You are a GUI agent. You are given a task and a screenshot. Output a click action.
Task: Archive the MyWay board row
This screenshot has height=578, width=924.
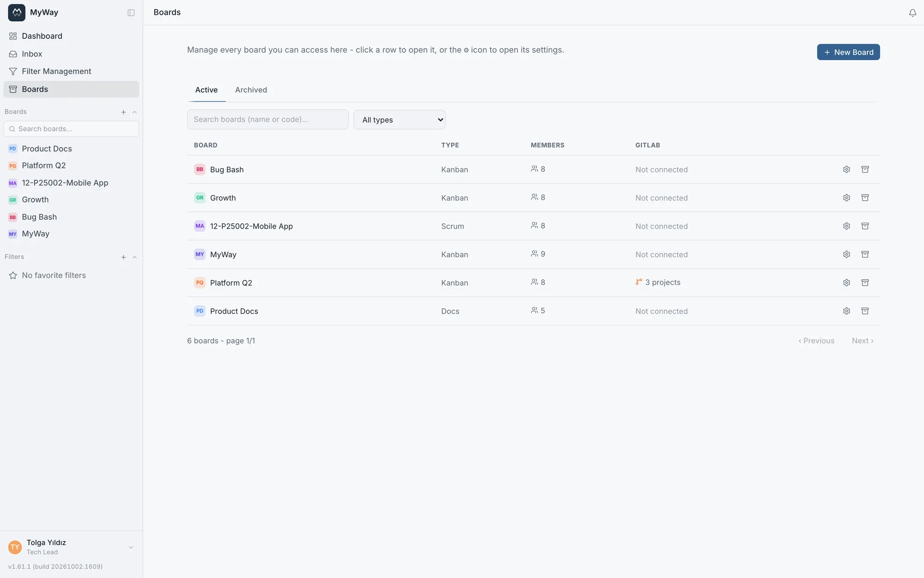coord(865,254)
